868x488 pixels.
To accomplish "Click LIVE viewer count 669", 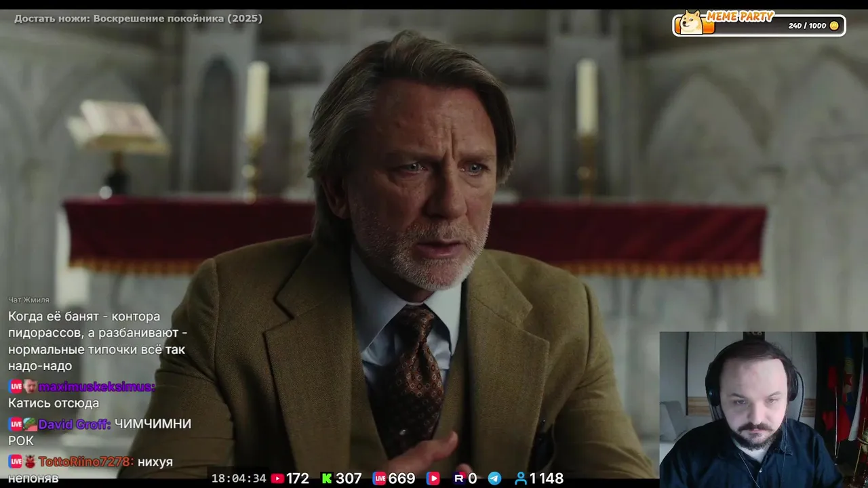I will (x=401, y=479).
